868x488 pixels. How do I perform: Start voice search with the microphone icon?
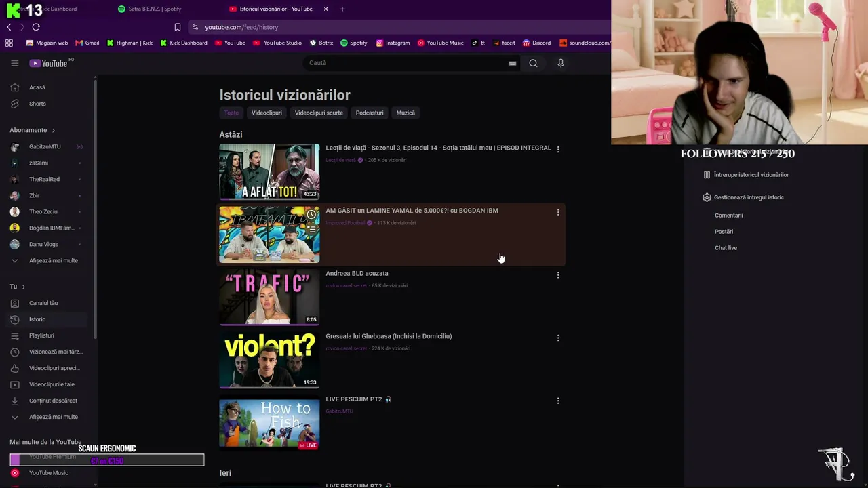[561, 63]
